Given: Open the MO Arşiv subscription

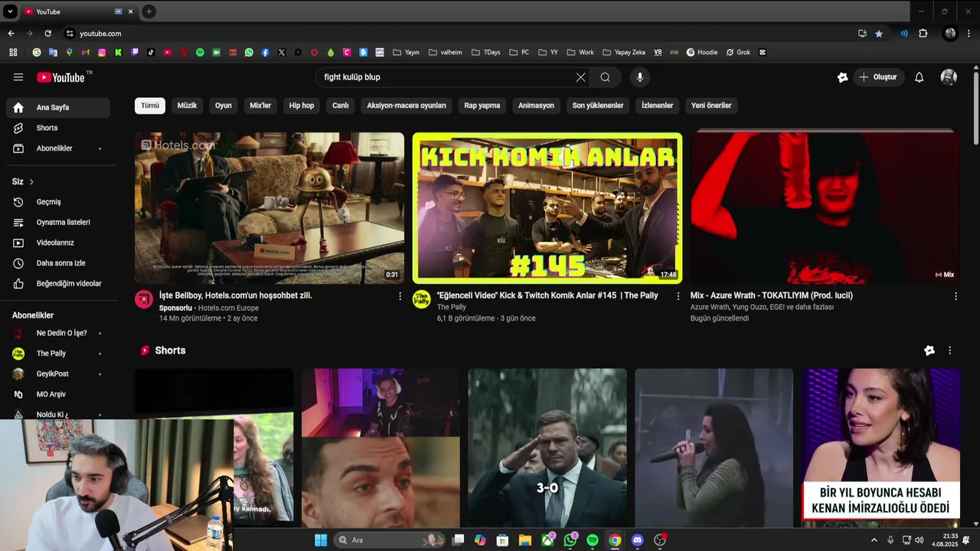Looking at the screenshot, I should (58, 394).
